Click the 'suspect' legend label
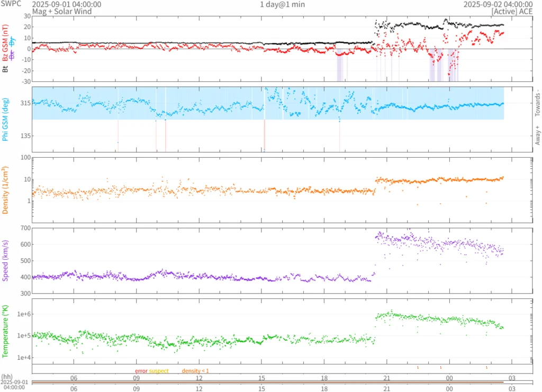The image size is (542, 392). coord(159,371)
